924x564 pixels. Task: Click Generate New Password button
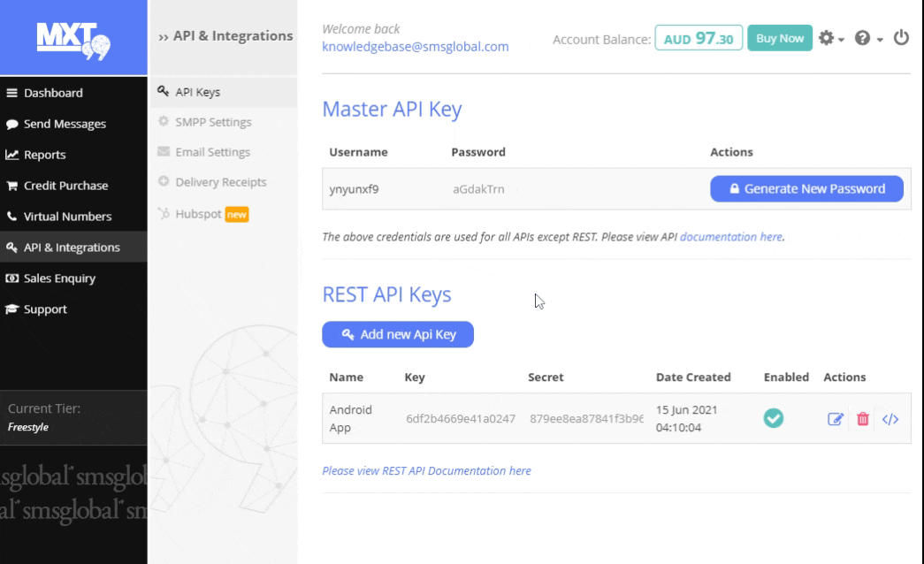click(x=806, y=188)
